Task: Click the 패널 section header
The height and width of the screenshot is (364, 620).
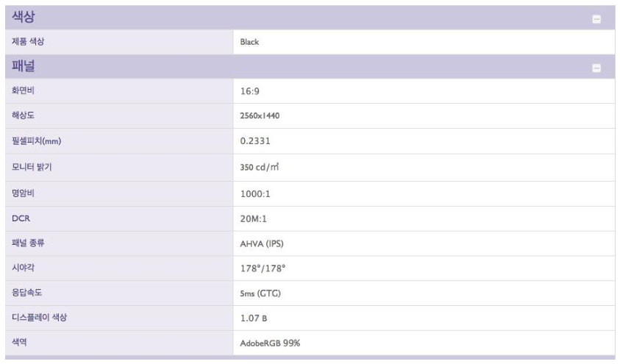Action: (x=310, y=66)
